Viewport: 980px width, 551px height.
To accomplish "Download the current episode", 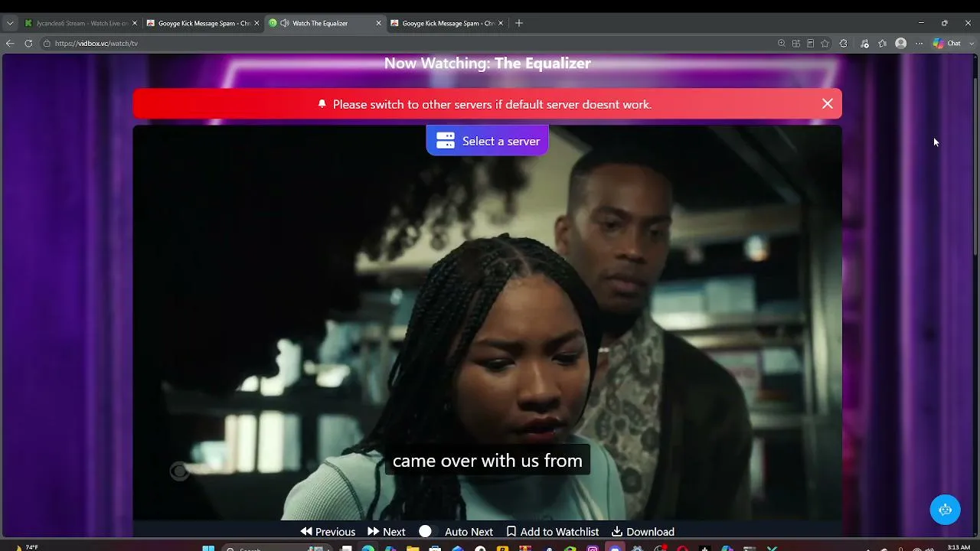I will (x=643, y=532).
